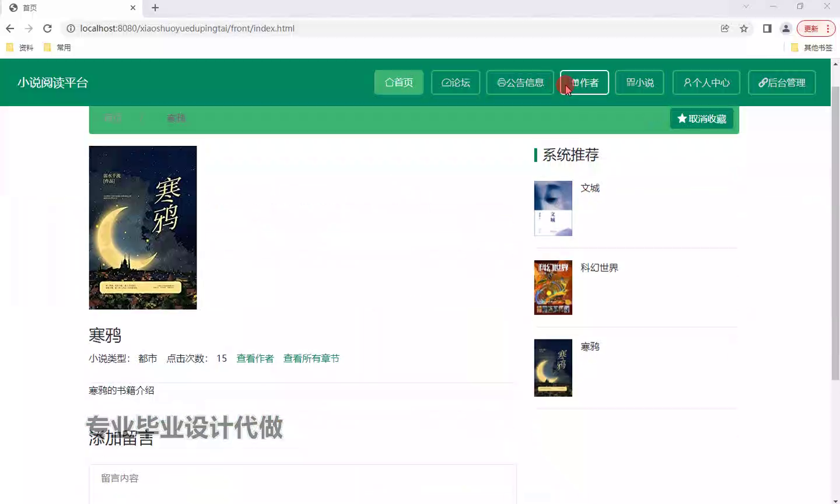This screenshot has width=840, height=504.
Task: Click the 更新 browser update button
Action: point(816,28)
